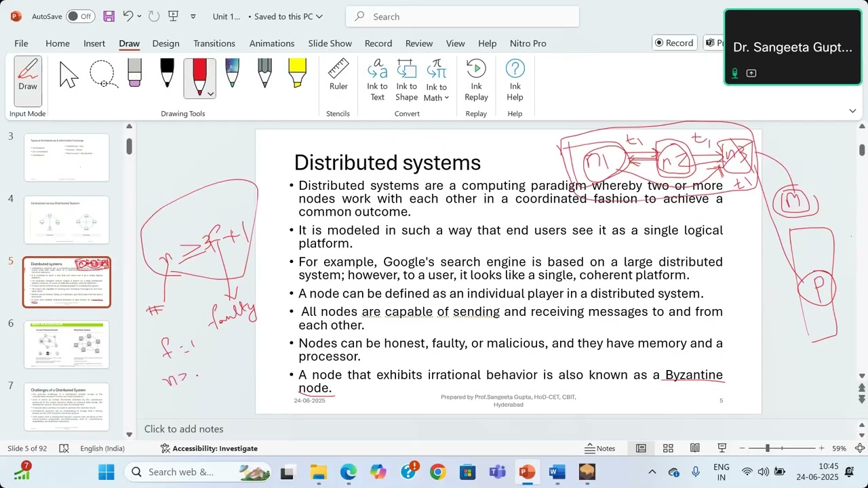The height and width of the screenshot is (488, 868).
Task: Select slide 4 thumbnail
Action: click(66, 220)
